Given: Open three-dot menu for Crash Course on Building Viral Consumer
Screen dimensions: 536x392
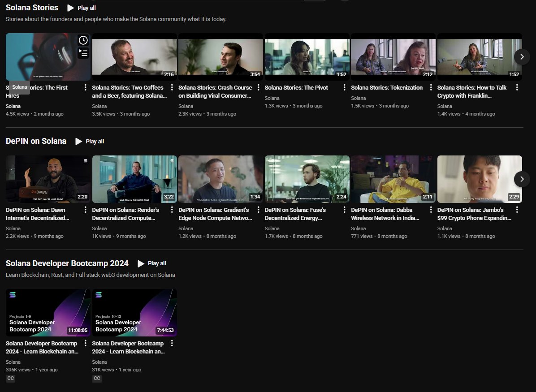Looking at the screenshot, I should tap(259, 87).
